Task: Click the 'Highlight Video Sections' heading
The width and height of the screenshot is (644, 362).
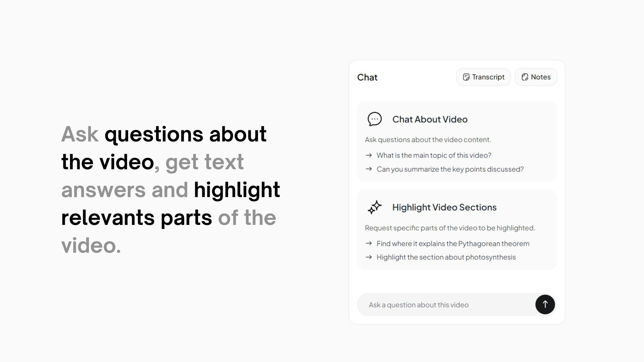Action: tap(444, 207)
